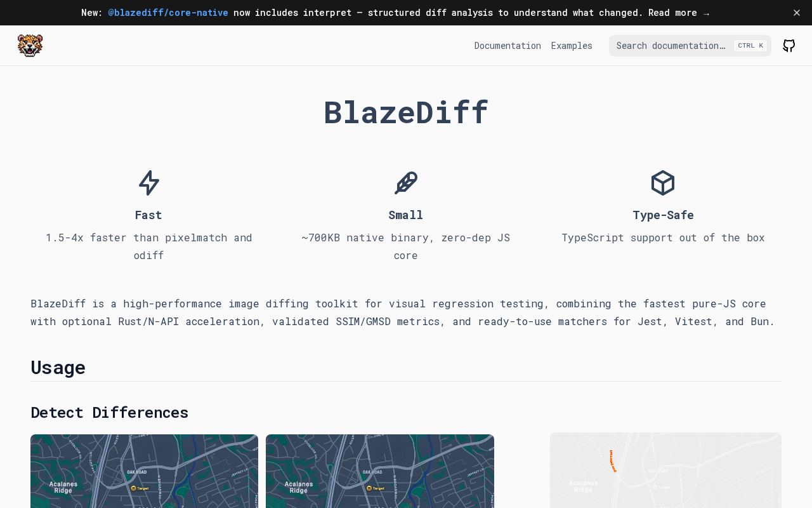Click the Small feature heading
812x508 pixels.
coord(406,215)
